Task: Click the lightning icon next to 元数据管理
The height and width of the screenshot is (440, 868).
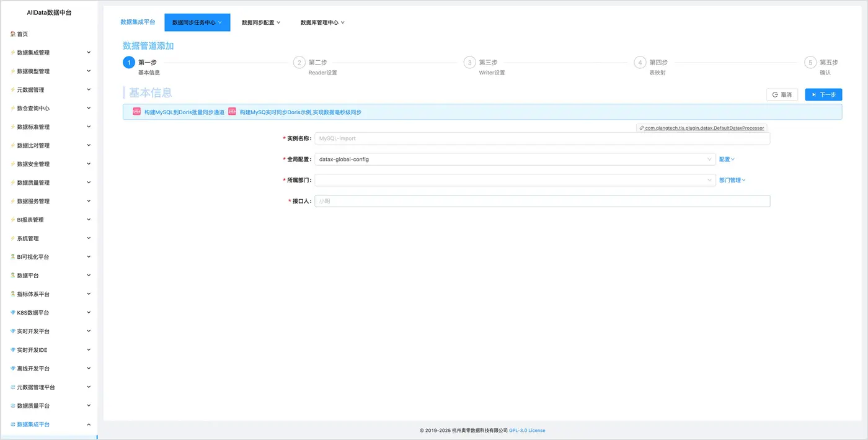Action: (x=13, y=90)
